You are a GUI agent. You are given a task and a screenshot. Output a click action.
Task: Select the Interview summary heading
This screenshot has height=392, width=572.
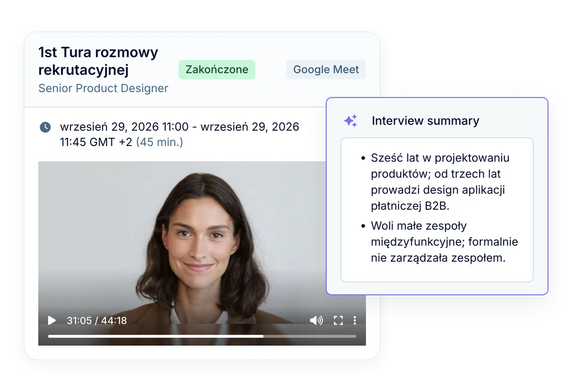click(425, 121)
